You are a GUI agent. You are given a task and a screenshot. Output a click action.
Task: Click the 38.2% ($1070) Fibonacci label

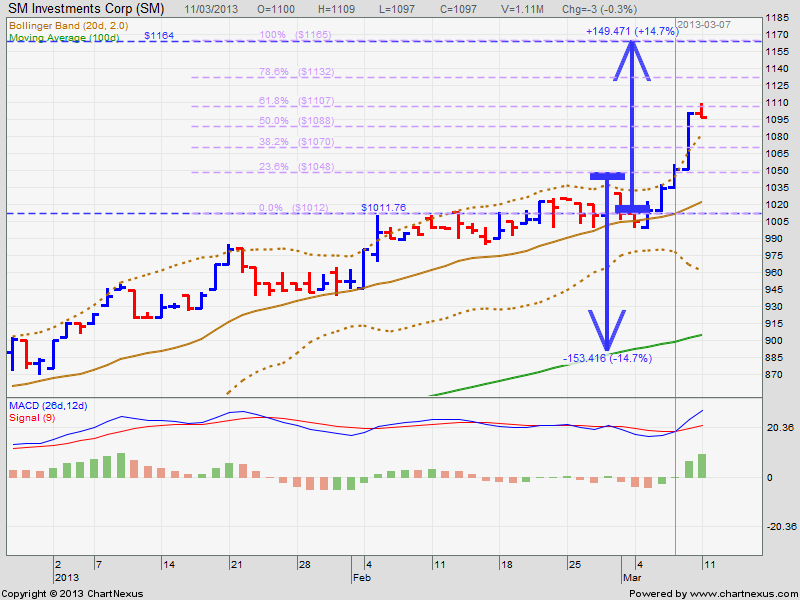click(x=296, y=142)
